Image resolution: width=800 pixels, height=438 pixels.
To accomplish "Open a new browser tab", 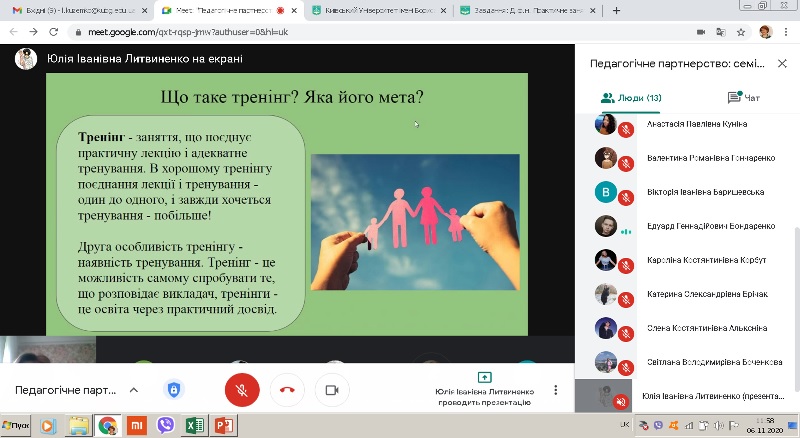I will (616, 10).
